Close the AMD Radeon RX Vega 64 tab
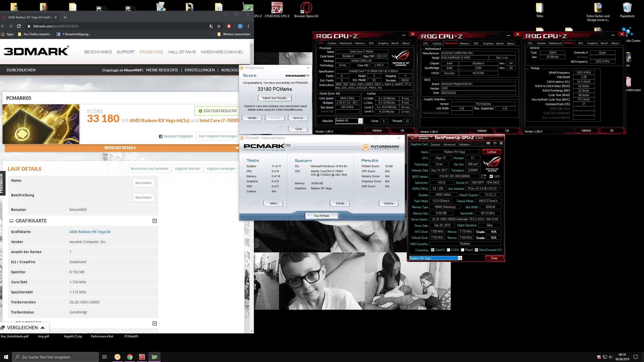The image size is (644, 362). [56, 17]
